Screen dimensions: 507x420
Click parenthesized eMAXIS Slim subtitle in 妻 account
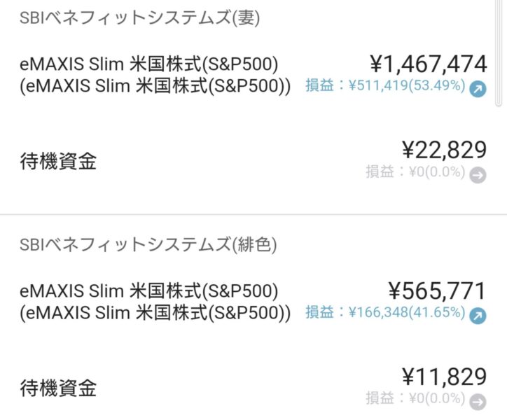point(155,87)
